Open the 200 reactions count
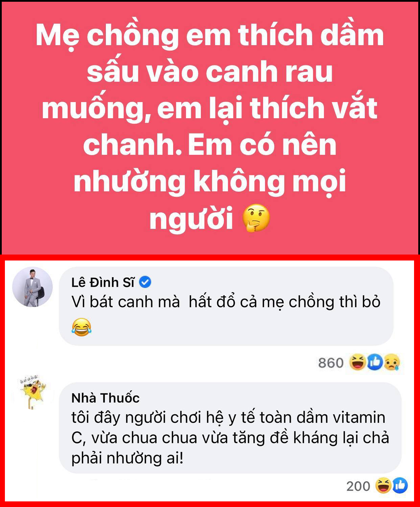420x507 pixels. click(358, 486)
